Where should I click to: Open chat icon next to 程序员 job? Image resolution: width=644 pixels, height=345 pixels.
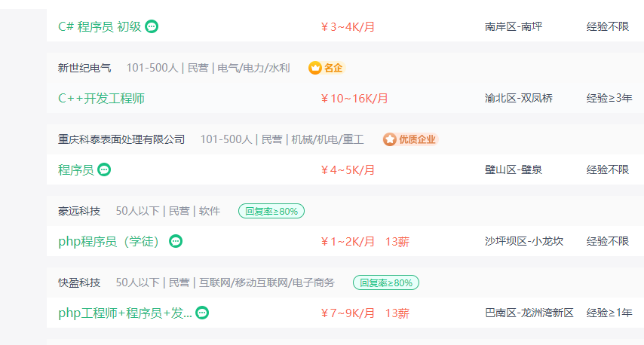pos(104,169)
